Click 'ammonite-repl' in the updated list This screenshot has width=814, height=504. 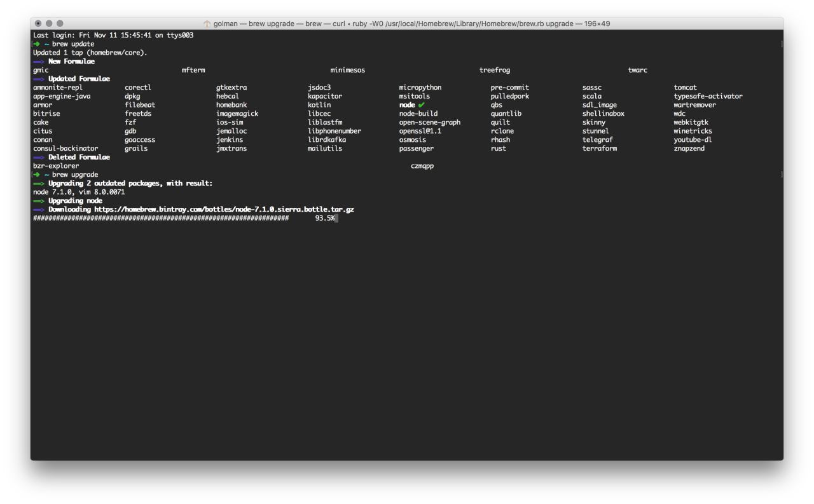coord(58,88)
